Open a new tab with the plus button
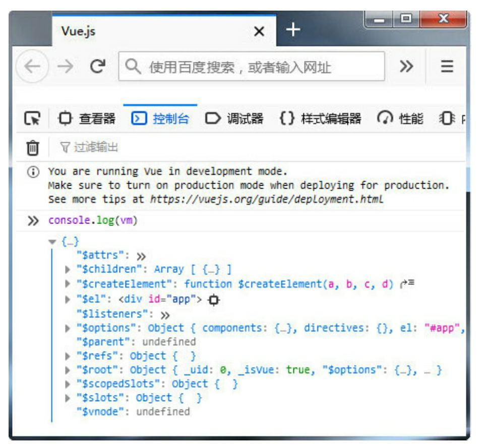This screenshot has width=483, height=448. click(x=293, y=30)
